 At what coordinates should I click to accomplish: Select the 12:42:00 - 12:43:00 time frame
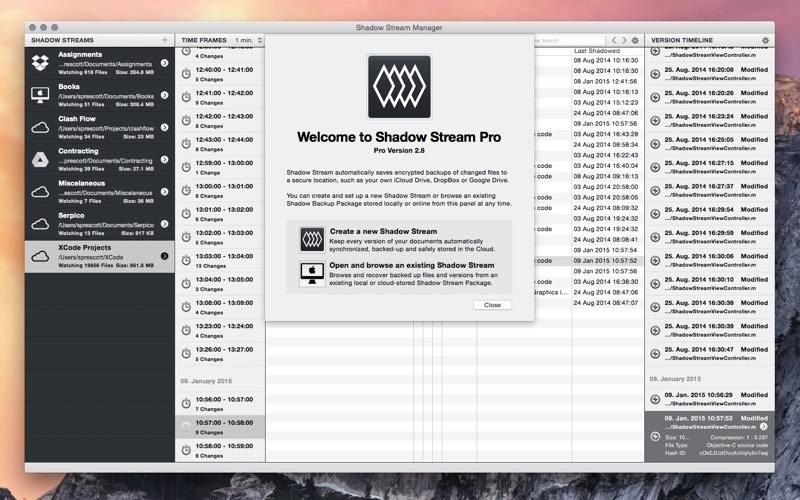220,120
